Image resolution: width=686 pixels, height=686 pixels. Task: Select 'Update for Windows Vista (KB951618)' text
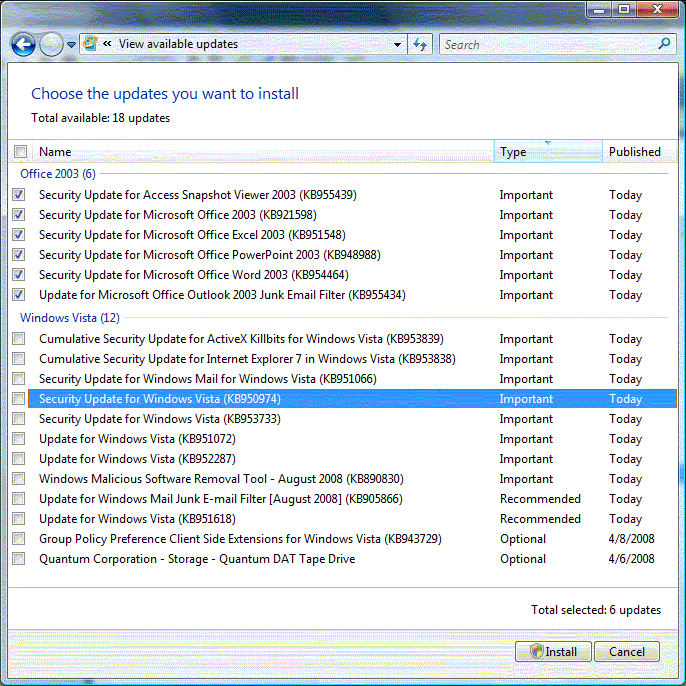[x=137, y=519]
